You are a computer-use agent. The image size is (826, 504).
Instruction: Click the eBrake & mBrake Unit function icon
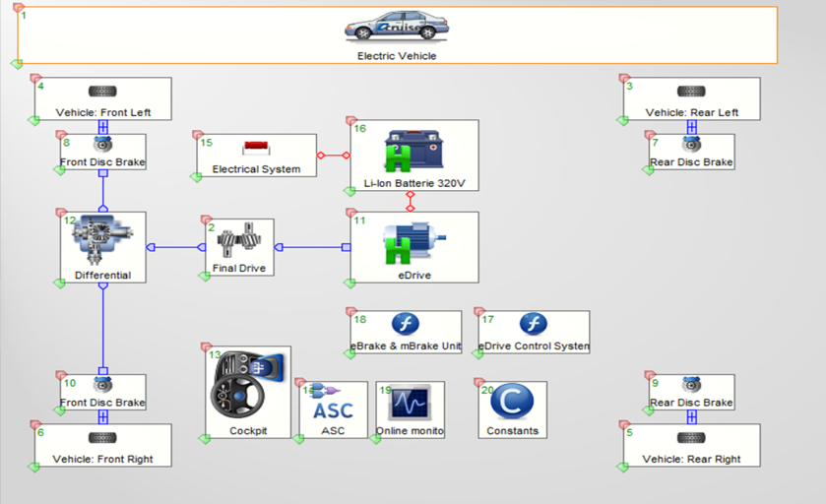(406, 324)
